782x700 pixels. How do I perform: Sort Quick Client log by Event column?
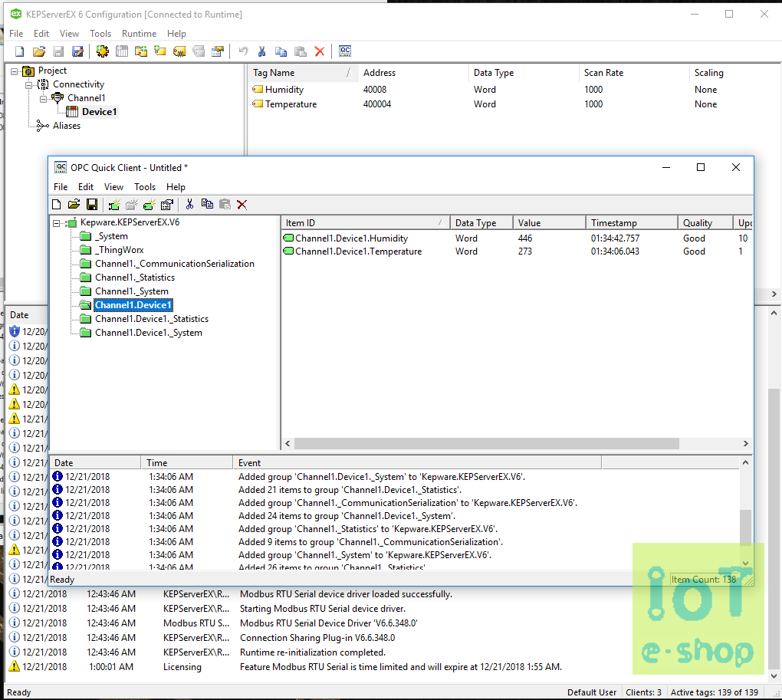click(417, 462)
